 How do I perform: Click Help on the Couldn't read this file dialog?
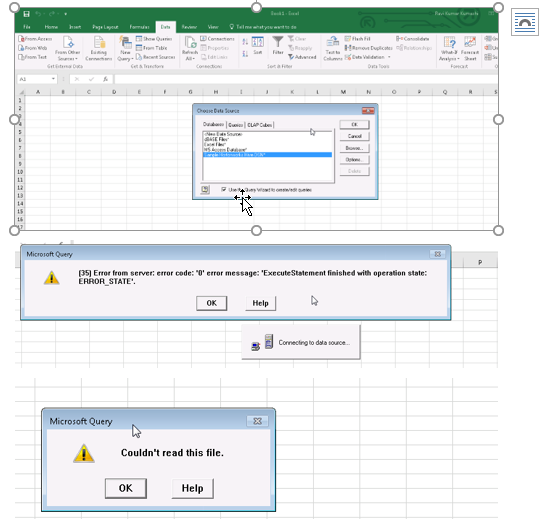[193, 488]
